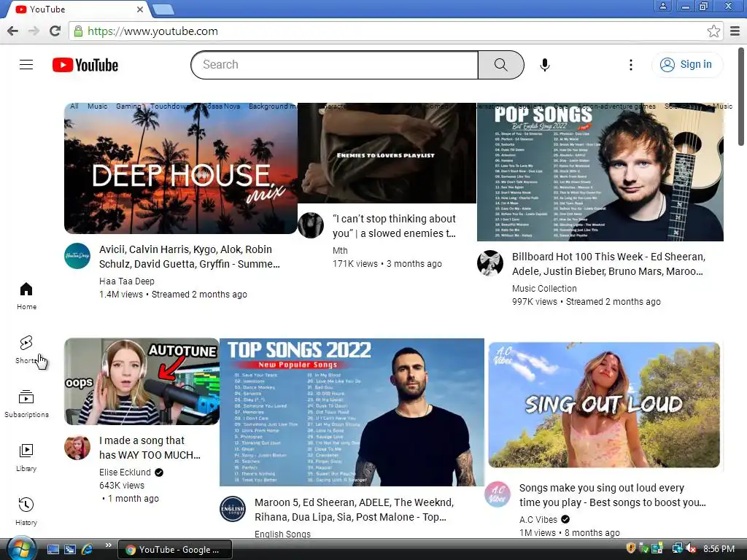Open the Deep House mix thumbnail
Viewport: 747px width, 560px height.
point(181,168)
